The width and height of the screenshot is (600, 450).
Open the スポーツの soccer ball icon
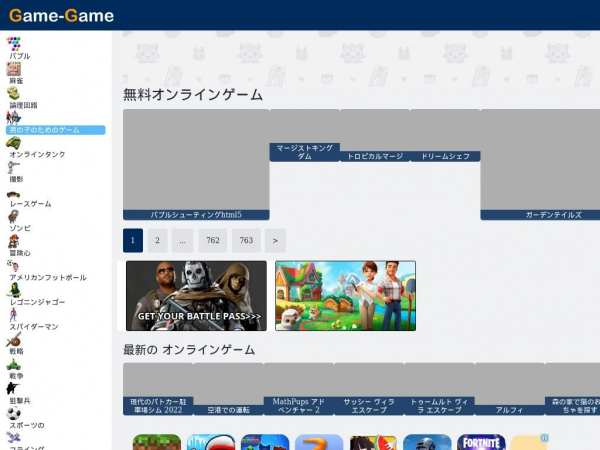(13, 413)
